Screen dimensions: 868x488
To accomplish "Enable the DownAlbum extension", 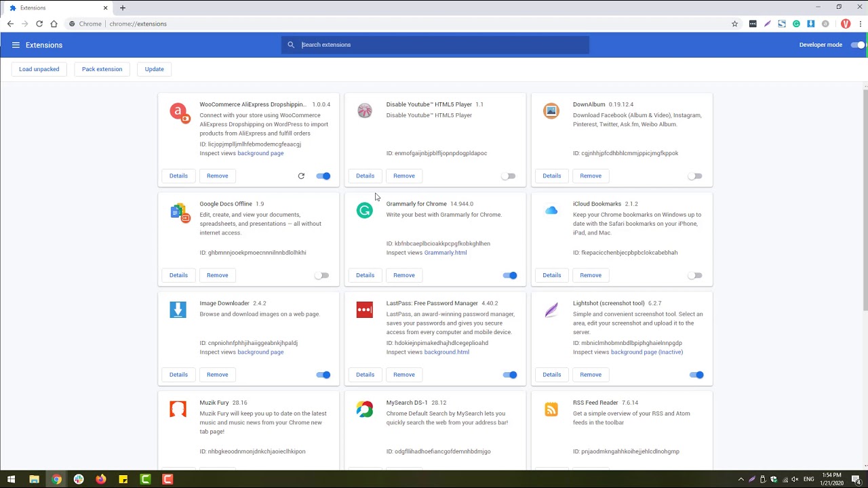I will click(x=695, y=176).
